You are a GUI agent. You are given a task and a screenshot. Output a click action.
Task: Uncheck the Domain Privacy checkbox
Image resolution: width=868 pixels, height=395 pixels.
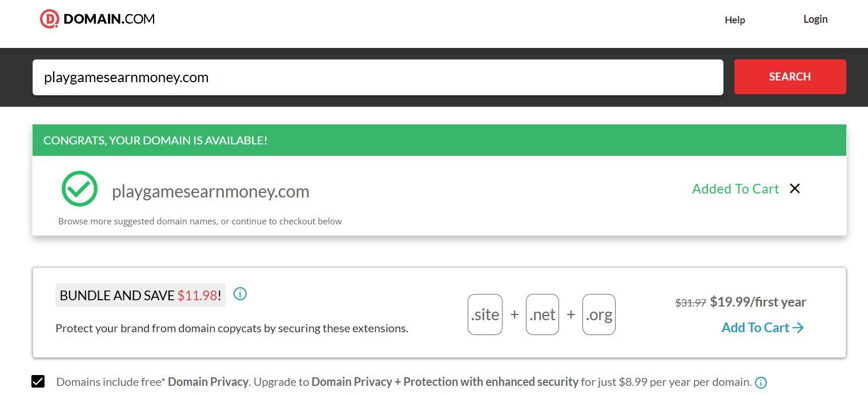38,381
